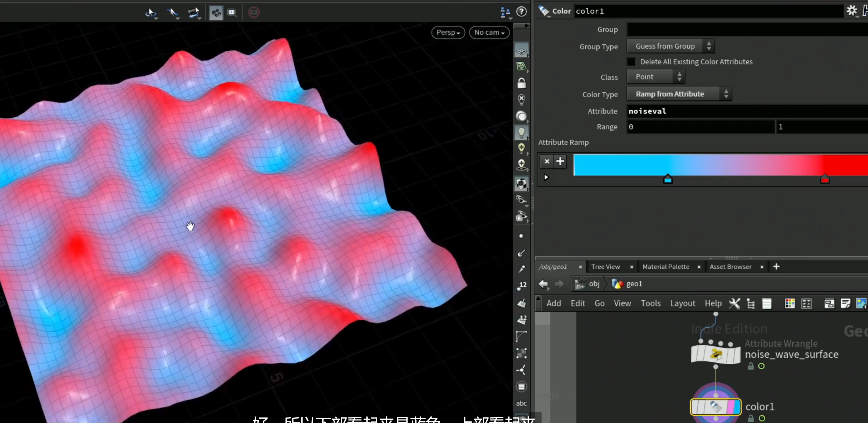The height and width of the screenshot is (423, 868).
Task: Open the Color Type Ramp from Attribute dropdown
Action: [679, 94]
